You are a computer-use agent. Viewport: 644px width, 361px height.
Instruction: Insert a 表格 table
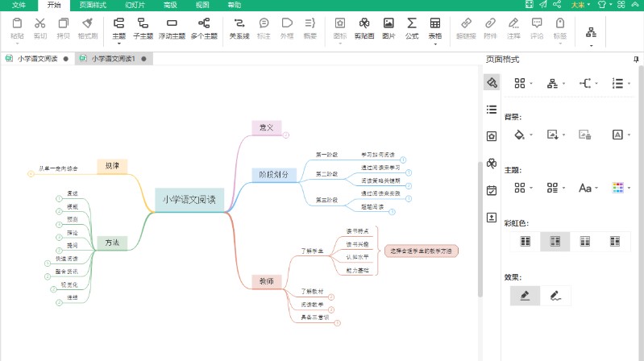pos(435,24)
